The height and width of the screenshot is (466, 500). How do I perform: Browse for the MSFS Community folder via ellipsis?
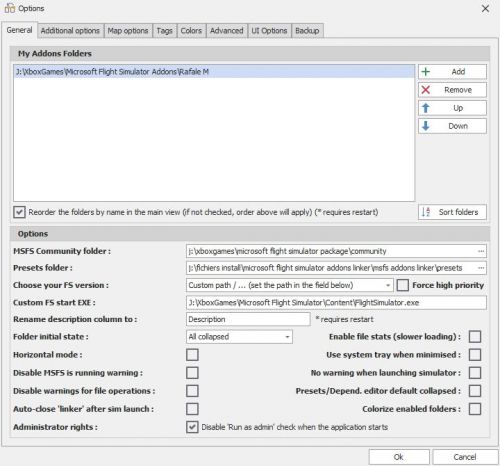pyautogui.click(x=481, y=251)
